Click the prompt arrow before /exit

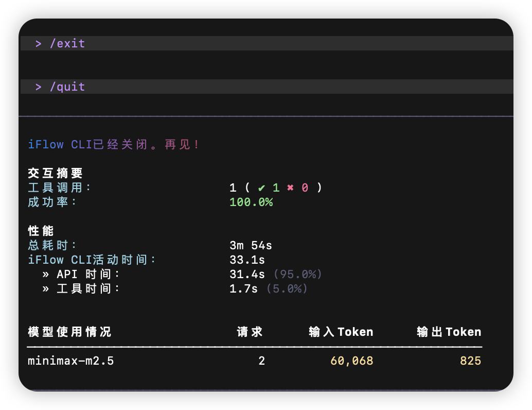pyautogui.click(x=39, y=44)
